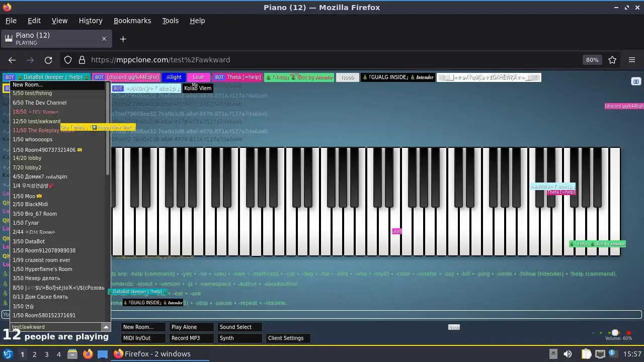Join Room490737321406 room
The width and height of the screenshot is (644, 362).
coord(58,150)
